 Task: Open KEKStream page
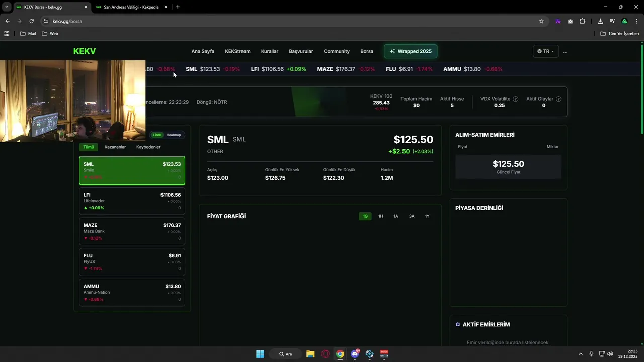click(x=237, y=51)
